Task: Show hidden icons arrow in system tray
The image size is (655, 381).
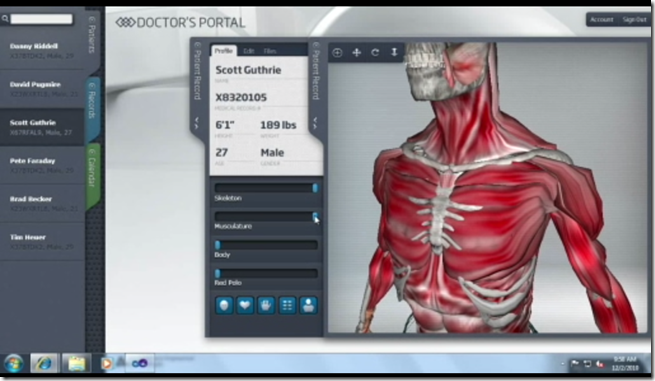Action: pyautogui.click(x=563, y=364)
